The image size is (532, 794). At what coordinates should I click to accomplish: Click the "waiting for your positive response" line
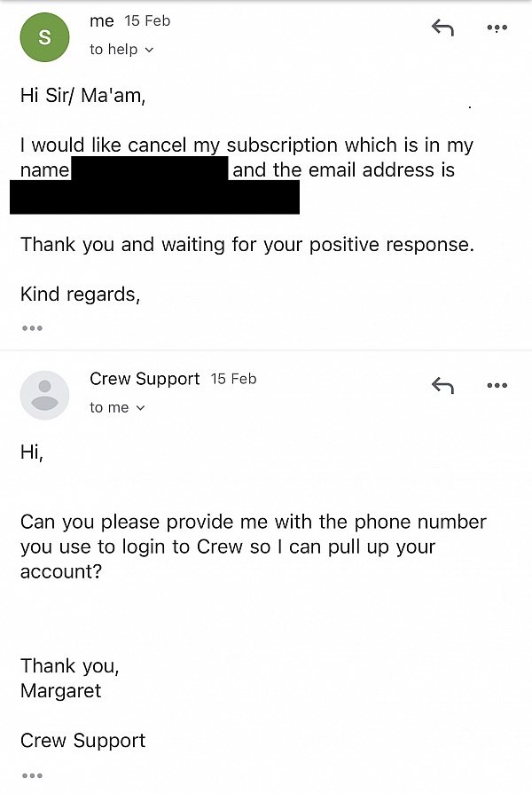[246, 244]
